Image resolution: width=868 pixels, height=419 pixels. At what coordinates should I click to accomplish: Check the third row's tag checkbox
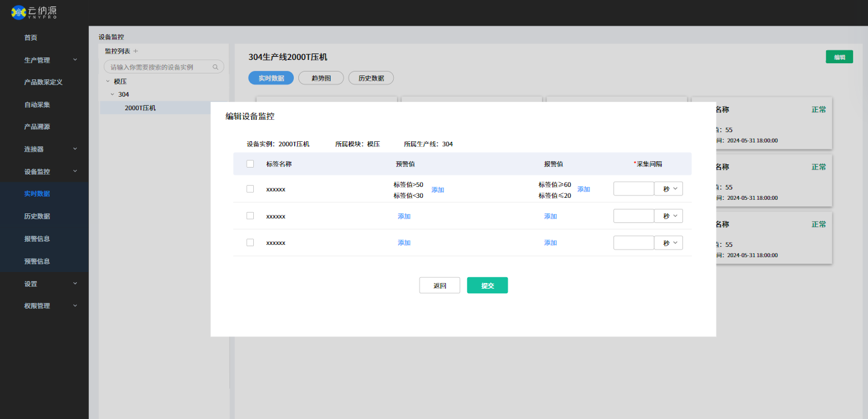coord(250,242)
